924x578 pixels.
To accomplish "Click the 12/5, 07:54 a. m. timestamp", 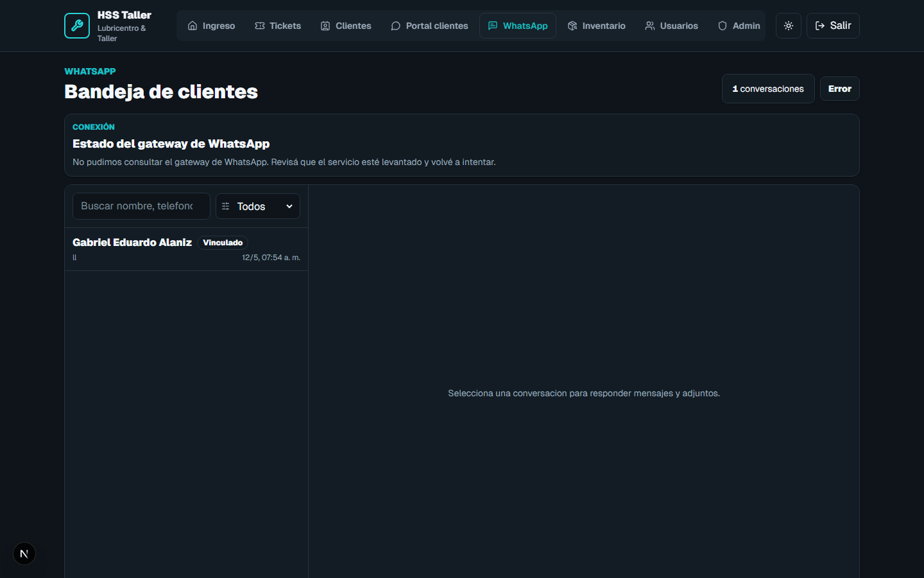I will click(271, 258).
